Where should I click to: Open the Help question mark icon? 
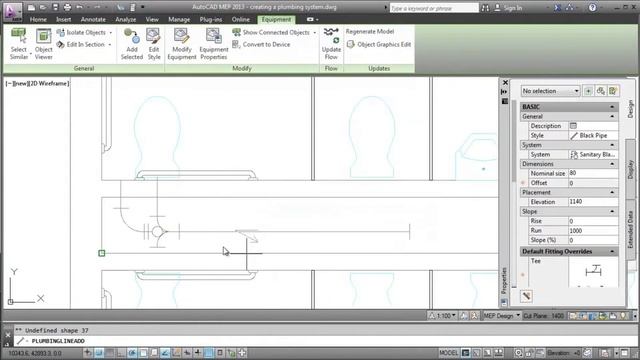593,8
